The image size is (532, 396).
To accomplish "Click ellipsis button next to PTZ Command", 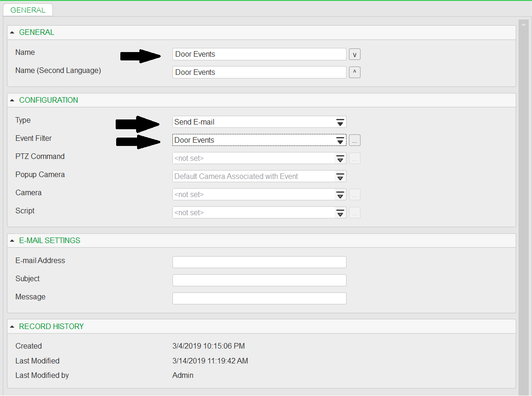I will tap(355, 158).
